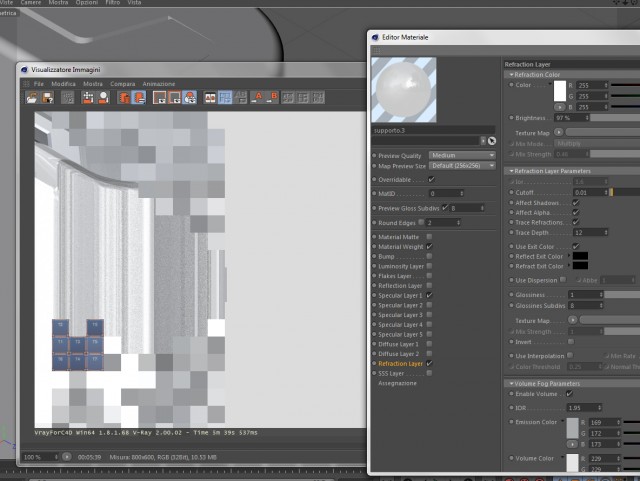This screenshot has height=481, width=640.
Task: Click the play icon beside zoom 100%
Action: (x=67, y=457)
